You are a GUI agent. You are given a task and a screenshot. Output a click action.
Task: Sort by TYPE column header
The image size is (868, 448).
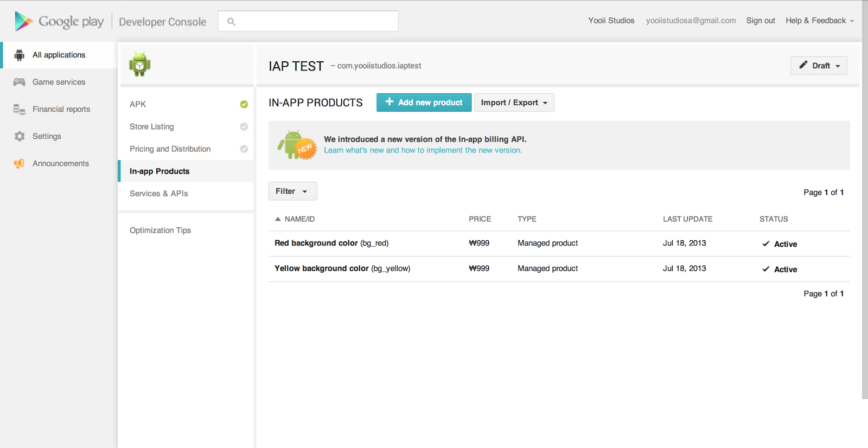click(x=527, y=219)
